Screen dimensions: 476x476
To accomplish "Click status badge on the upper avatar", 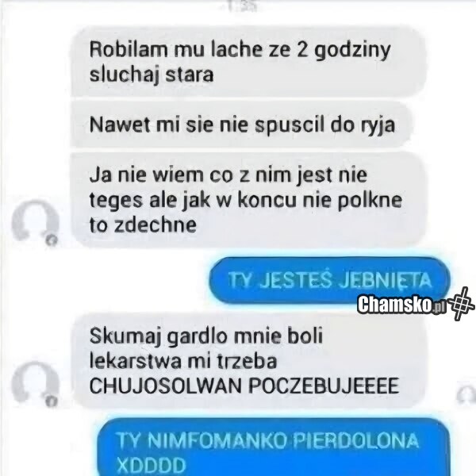I will click(x=52, y=240).
